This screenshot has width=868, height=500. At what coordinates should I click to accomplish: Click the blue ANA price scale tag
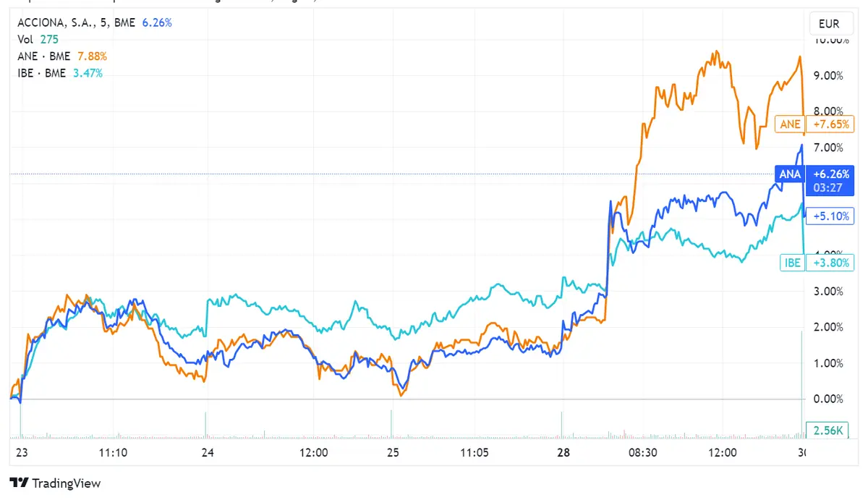coord(790,174)
